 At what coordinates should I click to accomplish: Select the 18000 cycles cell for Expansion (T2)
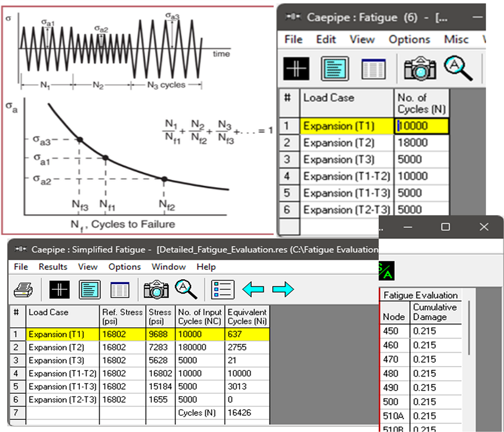[x=421, y=143]
